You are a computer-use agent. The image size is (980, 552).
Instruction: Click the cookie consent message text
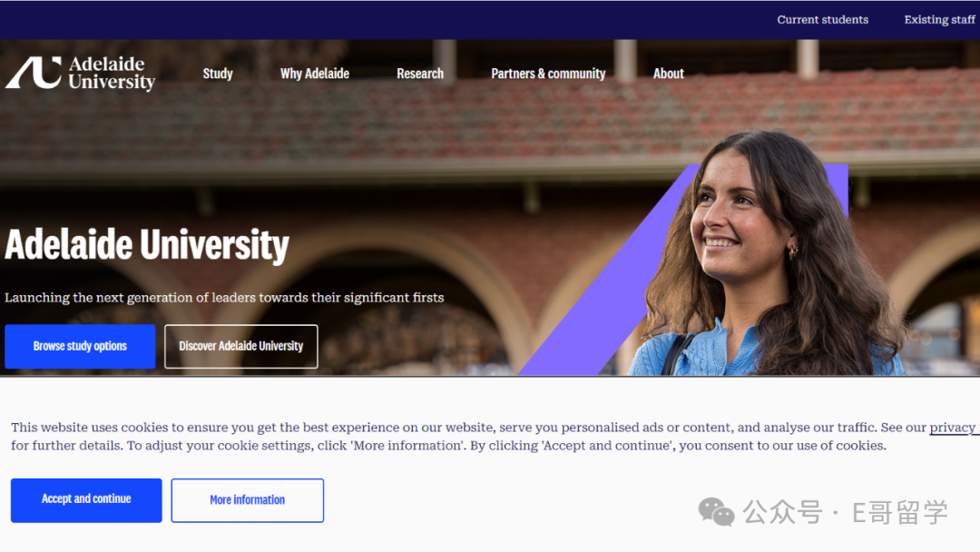point(494,437)
